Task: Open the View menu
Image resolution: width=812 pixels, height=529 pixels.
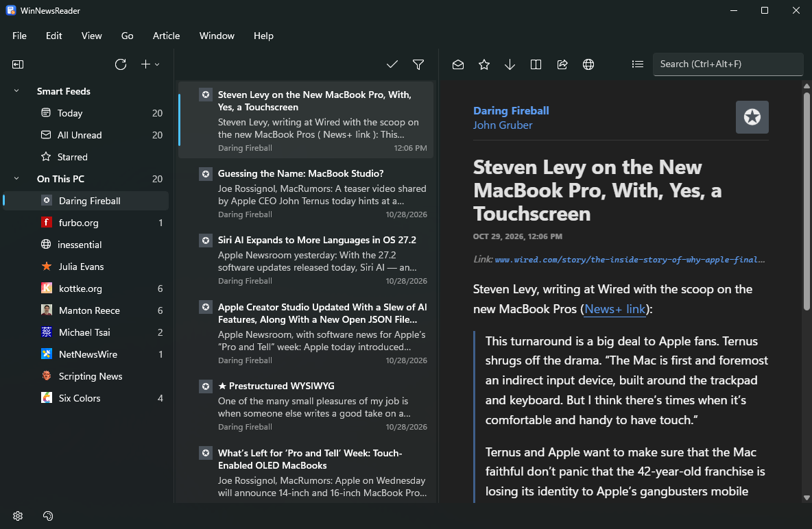Action: click(x=92, y=36)
